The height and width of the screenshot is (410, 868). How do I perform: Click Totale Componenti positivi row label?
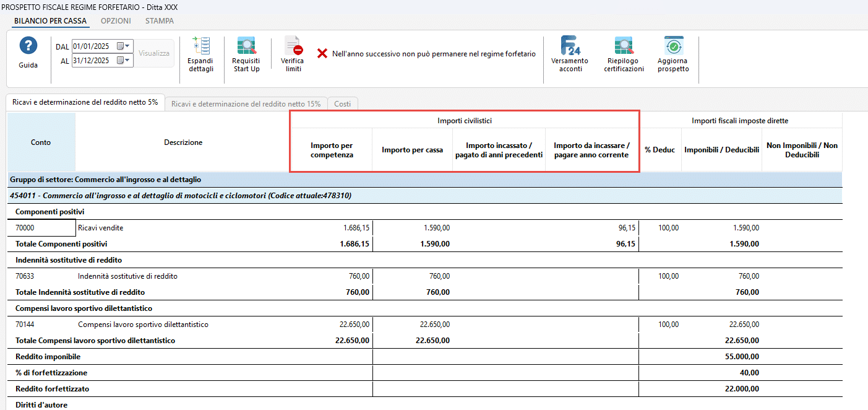[x=61, y=244]
